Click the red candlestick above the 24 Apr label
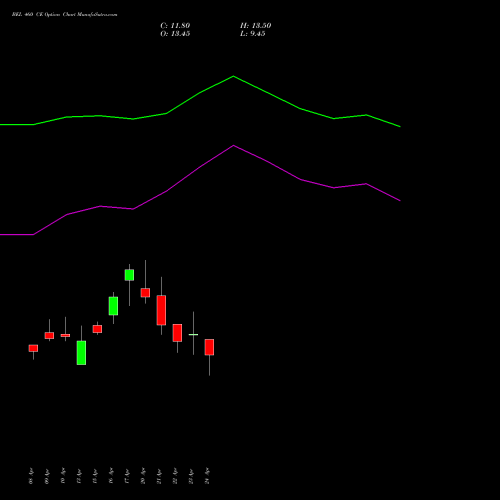 (209, 347)
